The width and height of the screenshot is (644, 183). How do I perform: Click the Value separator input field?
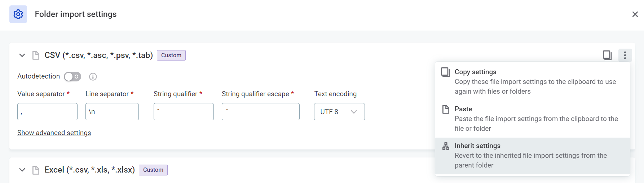pyautogui.click(x=47, y=112)
